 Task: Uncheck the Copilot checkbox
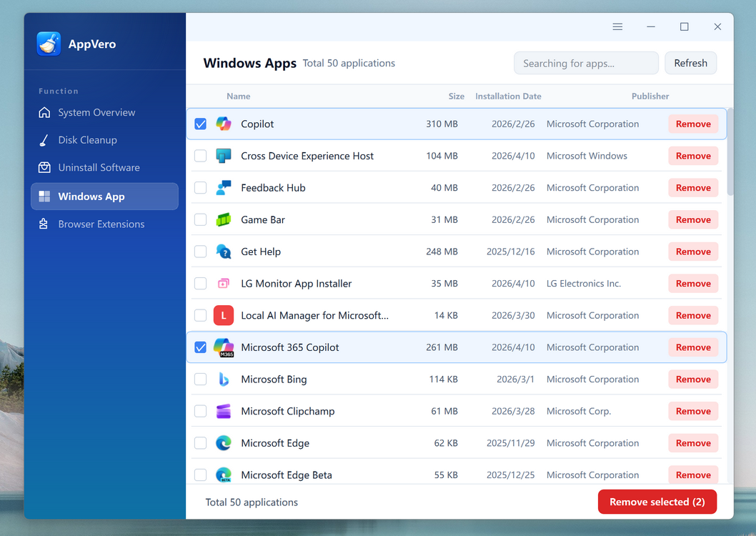201,124
